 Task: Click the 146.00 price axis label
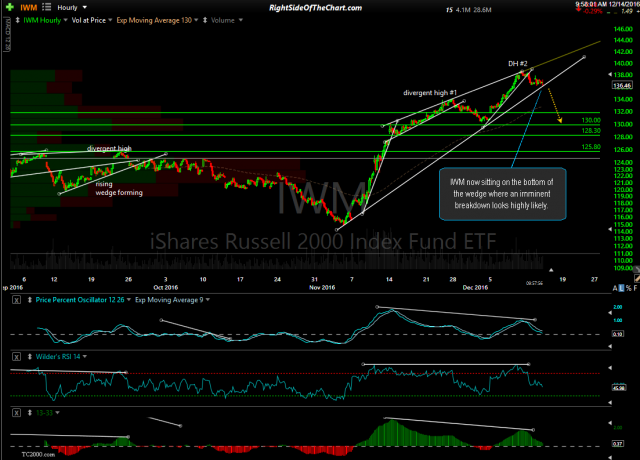[x=623, y=29]
